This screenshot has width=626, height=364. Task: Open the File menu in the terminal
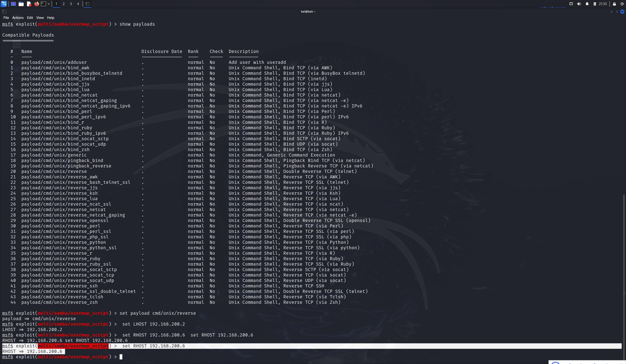tap(6, 18)
